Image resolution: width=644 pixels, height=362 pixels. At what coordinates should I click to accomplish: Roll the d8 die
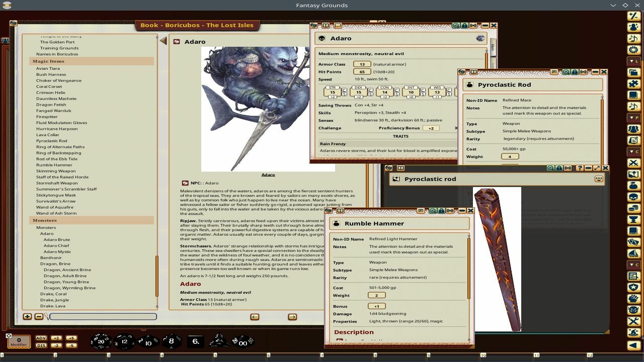[172, 341]
